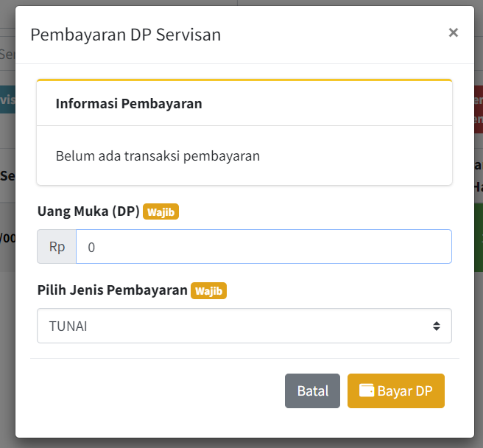Click the text Belum ada transaksi pembayaran
The image size is (483, 448).
coord(158,156)
